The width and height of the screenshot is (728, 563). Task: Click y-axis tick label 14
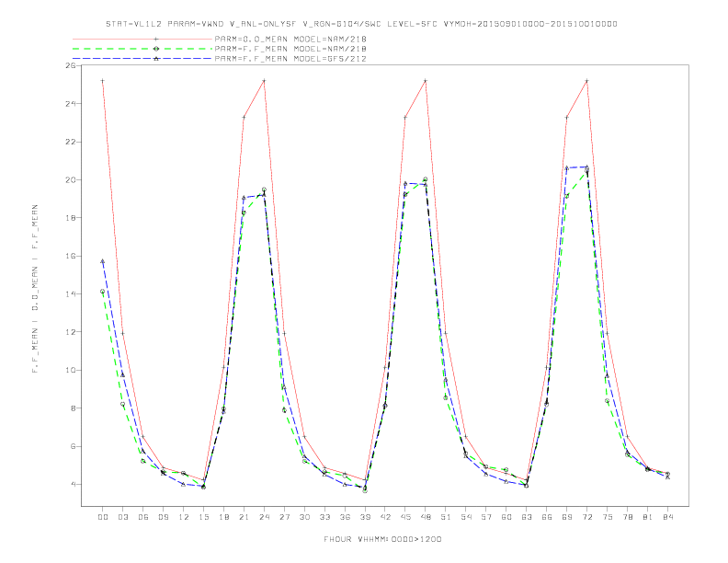[x=71, y=294]
